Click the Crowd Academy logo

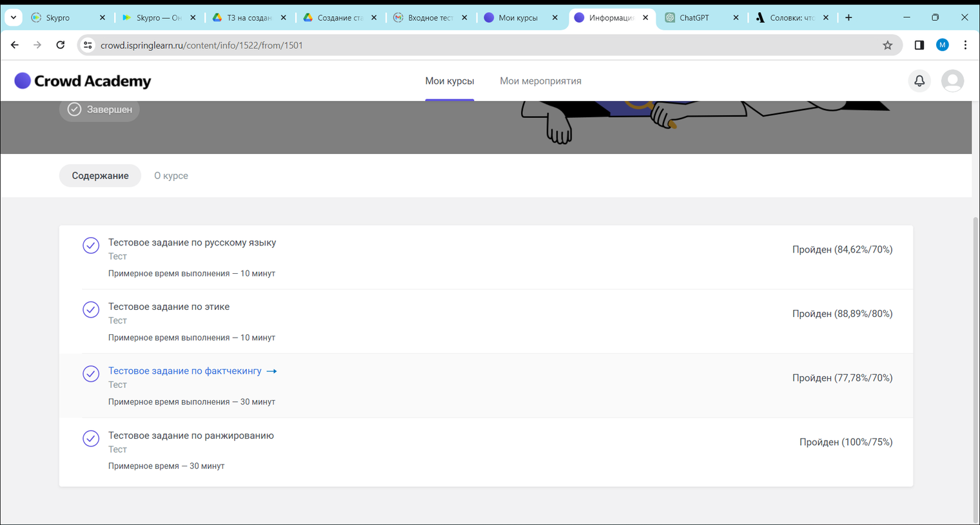[83, 81]
